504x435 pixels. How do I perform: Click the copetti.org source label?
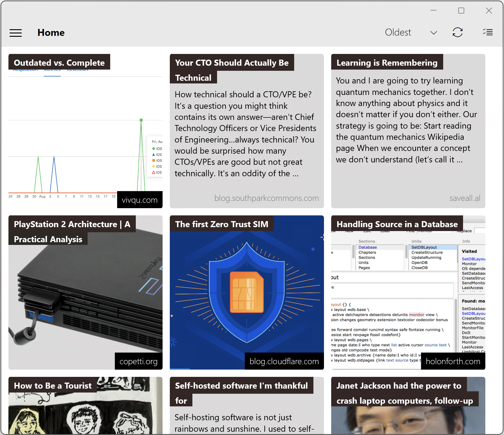click(138, 361)
